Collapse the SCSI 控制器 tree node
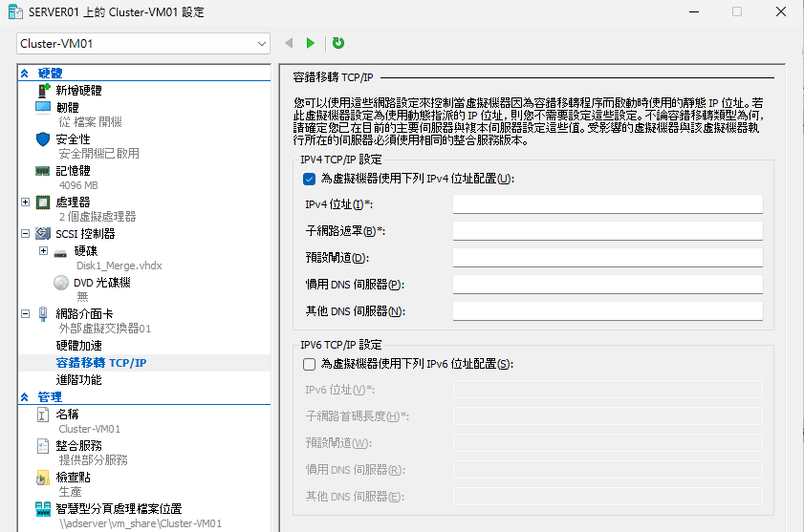This screenshot has height=532, width=804. click(25, 233)
